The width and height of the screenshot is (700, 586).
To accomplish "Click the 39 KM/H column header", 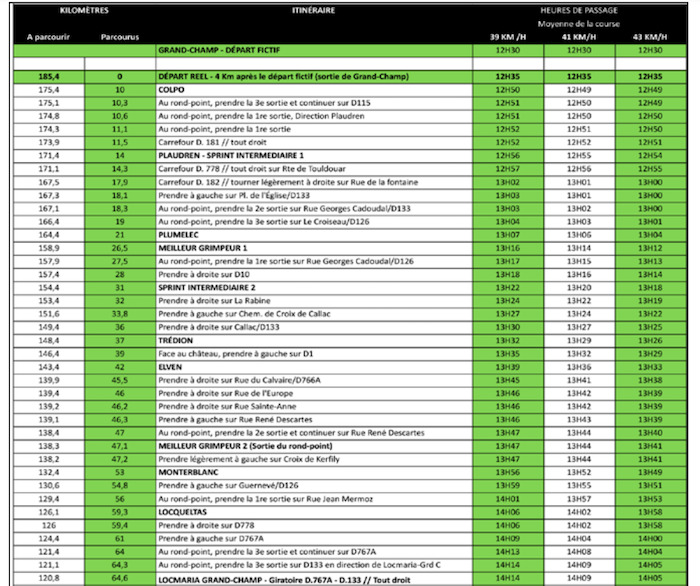I will pos(508,37).
